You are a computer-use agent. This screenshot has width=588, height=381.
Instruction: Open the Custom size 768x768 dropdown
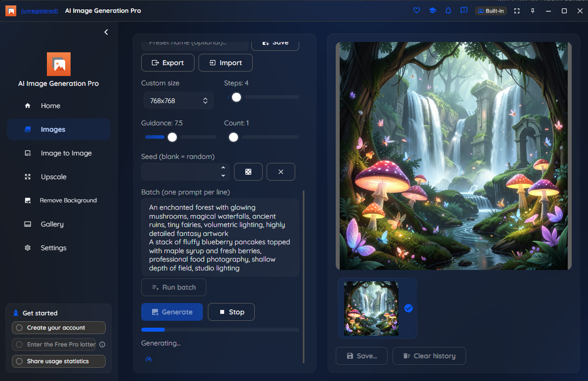point(179,101)
